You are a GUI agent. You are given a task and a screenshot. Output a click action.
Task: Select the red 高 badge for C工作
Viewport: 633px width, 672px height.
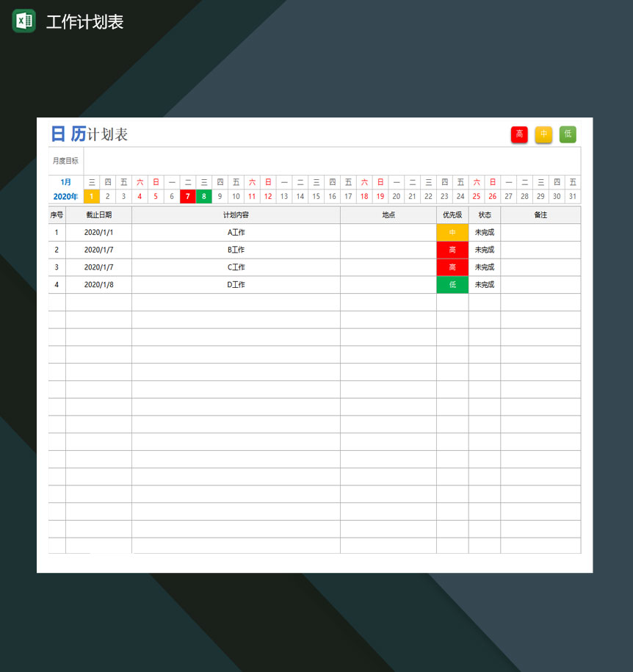[452, 267]
